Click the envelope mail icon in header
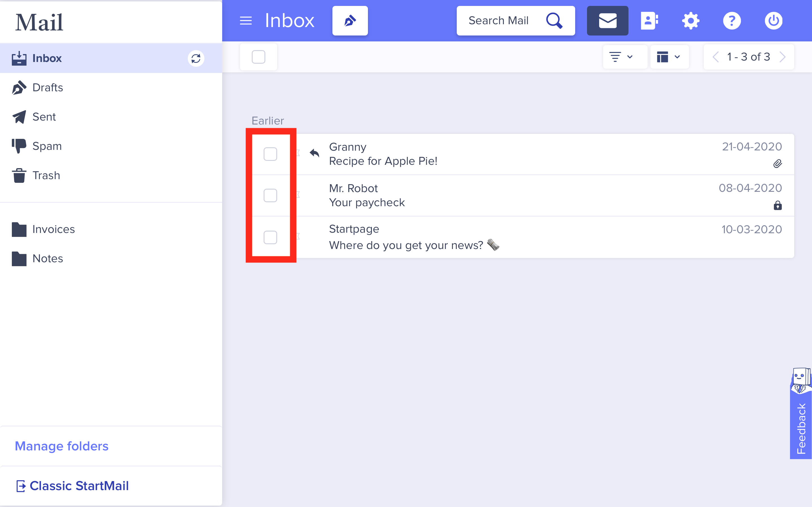Viewport: 812px width, 507px height. click(x=607, y=21)
